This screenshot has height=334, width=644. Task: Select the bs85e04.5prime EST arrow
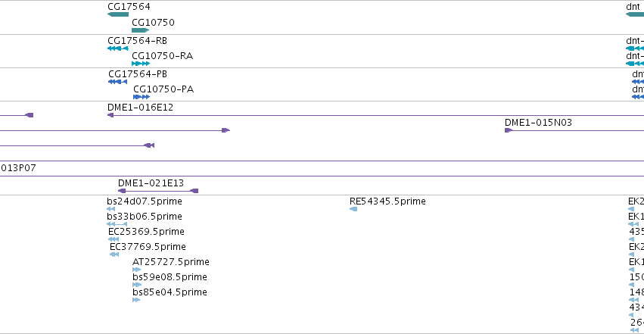[x=136, y=301]
